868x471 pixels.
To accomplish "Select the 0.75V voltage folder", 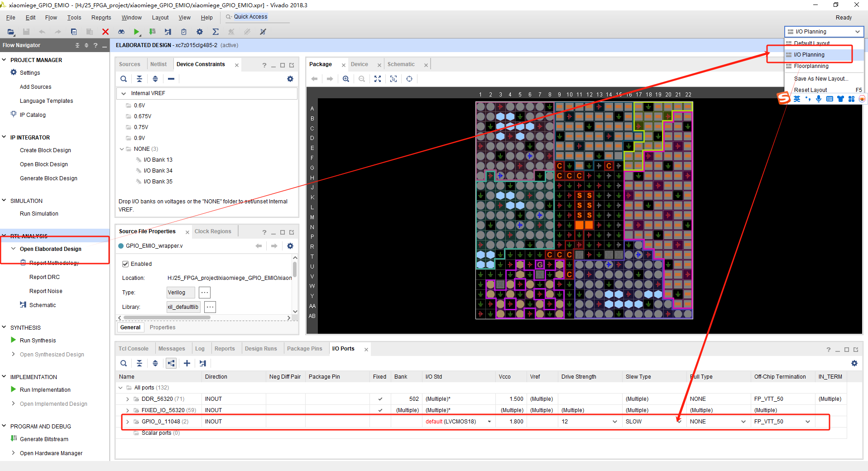I will pos(141,127).
